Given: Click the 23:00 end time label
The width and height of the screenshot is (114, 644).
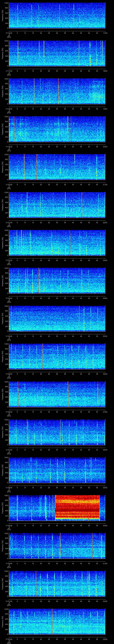Looking at the screenshot, I should pyautogui.click(x=105, y=260).
